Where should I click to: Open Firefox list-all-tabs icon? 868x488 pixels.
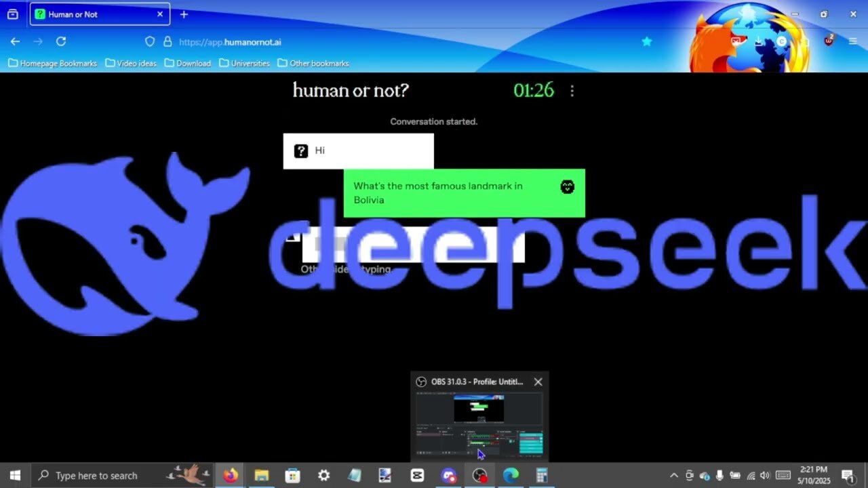pos(12,14)
